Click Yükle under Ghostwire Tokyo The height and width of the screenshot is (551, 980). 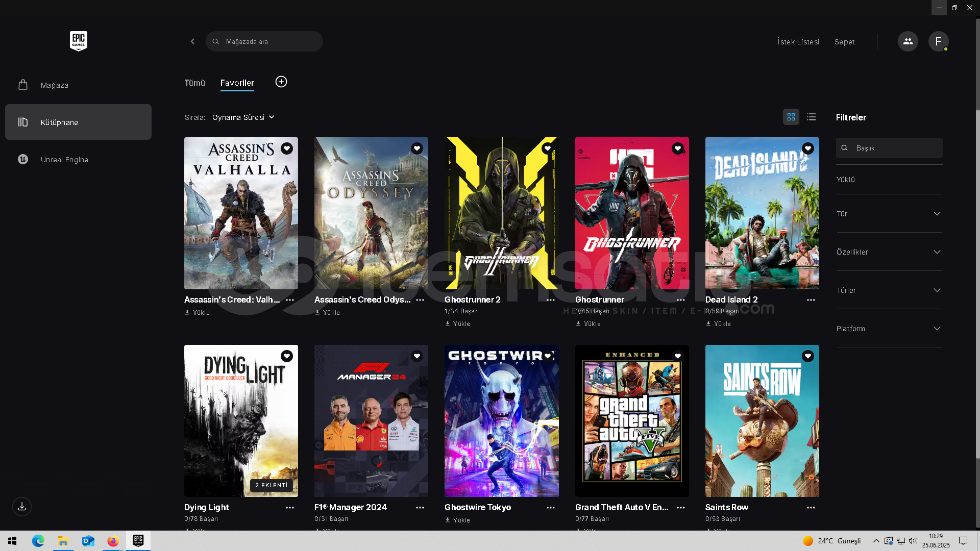pyautogui.click(x=458, y=520)
